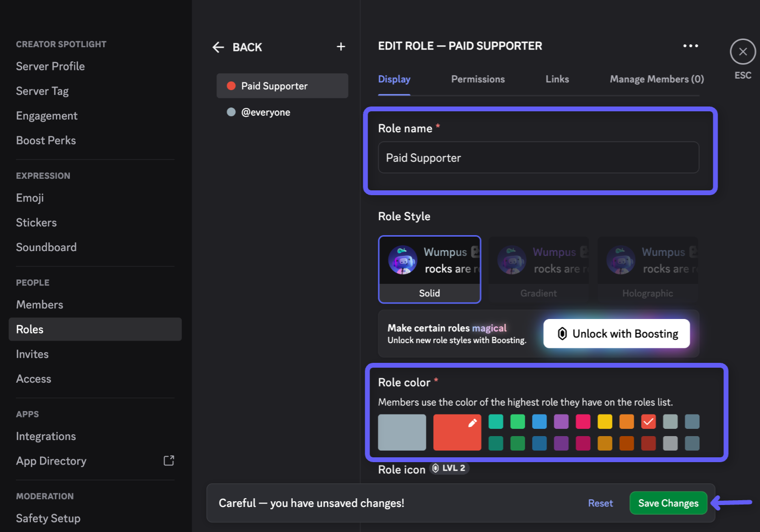Click the Reset link
Image resolution: width=760 pixels, height=532 pixels.
pyautogui.click(x=600, y=503)
